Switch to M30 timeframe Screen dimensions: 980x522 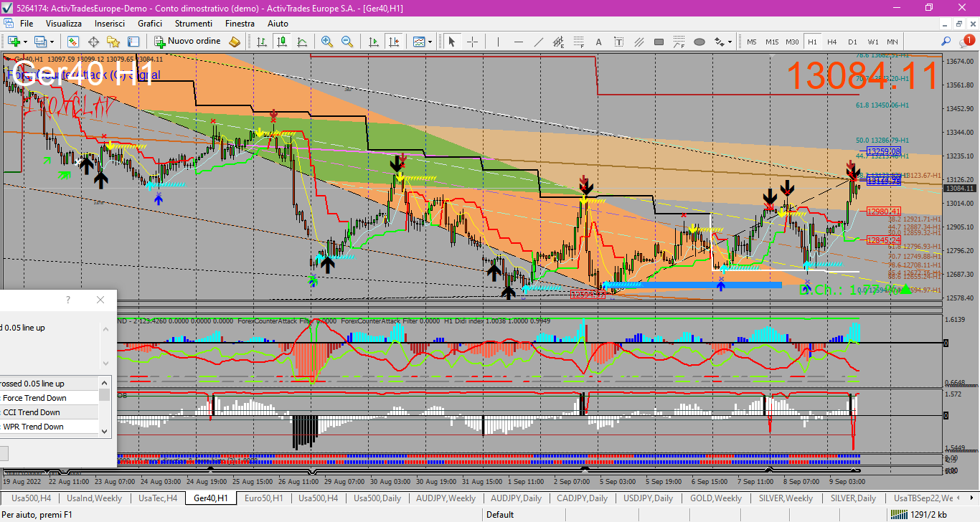click(x=792, y=42)
